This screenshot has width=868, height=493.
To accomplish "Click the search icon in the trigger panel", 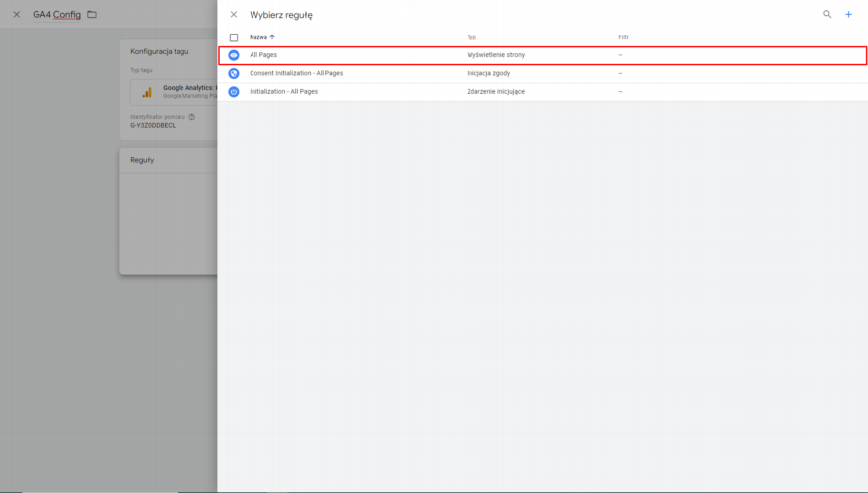I will tap(827, 15).
